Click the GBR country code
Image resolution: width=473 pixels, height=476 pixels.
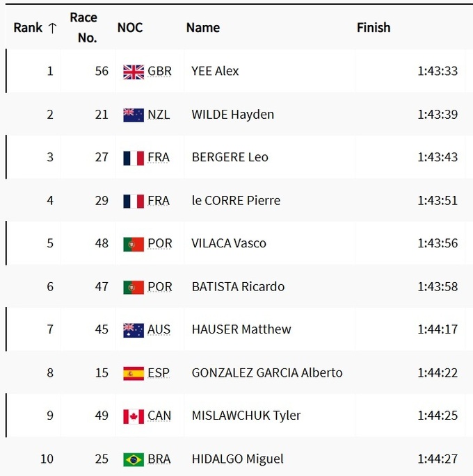coord(159,72)
